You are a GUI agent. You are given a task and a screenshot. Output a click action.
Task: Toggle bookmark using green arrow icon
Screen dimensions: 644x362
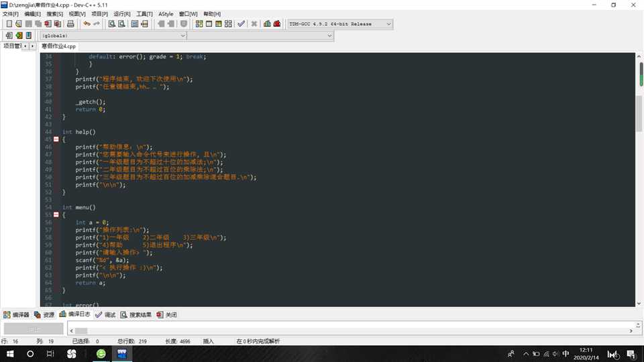(x=19, y=36)
